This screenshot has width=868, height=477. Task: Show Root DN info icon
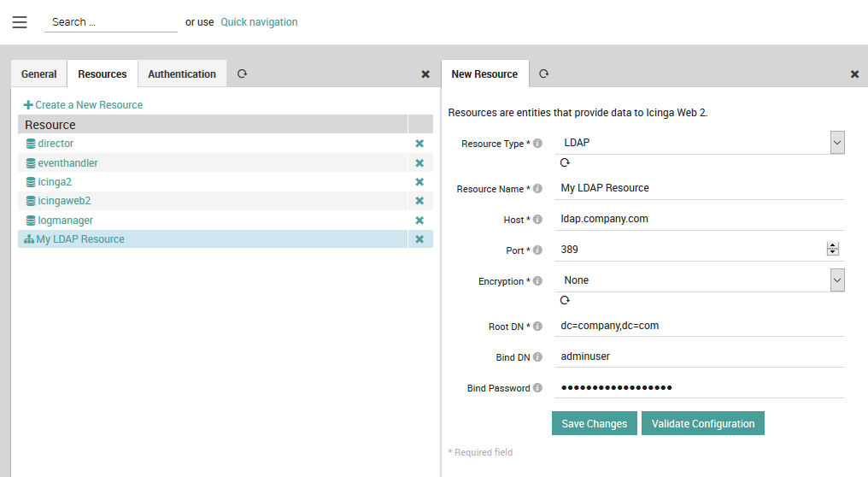pos(537,327)
